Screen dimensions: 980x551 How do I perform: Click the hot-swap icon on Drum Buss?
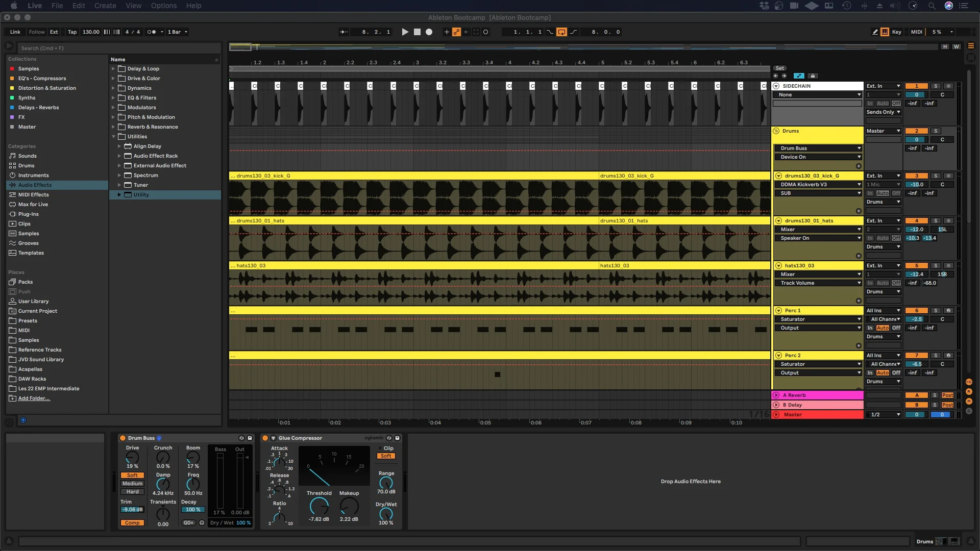click(241, 438)
